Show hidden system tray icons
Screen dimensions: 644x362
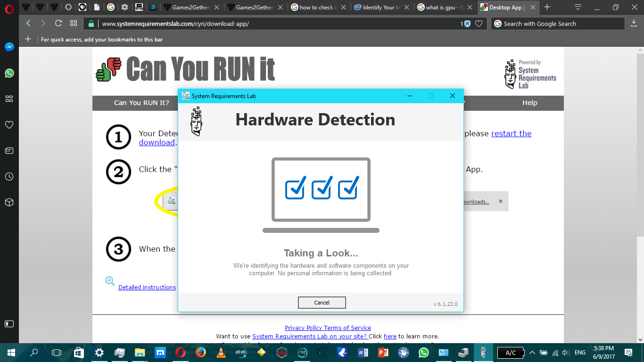(x=532, y=352)
